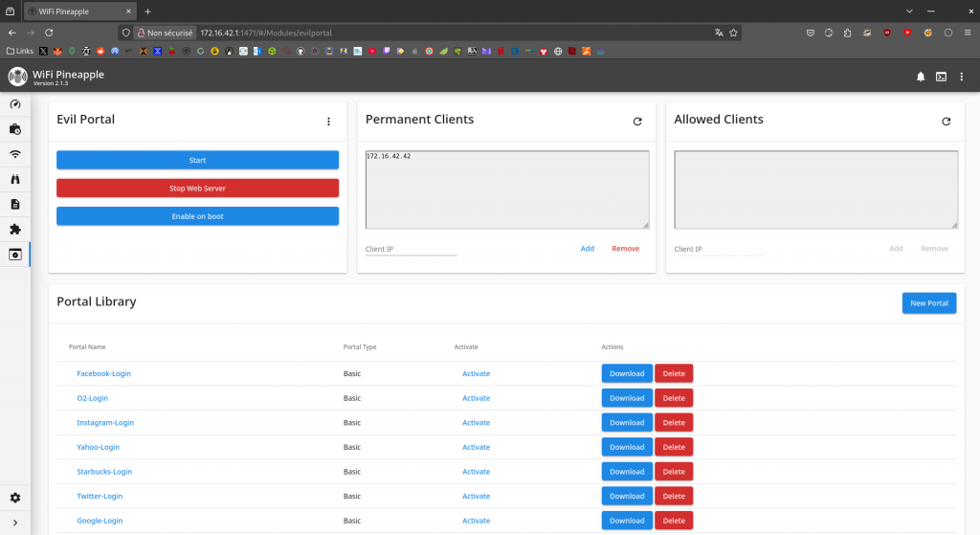Open a new browser tab

(147, 11)
